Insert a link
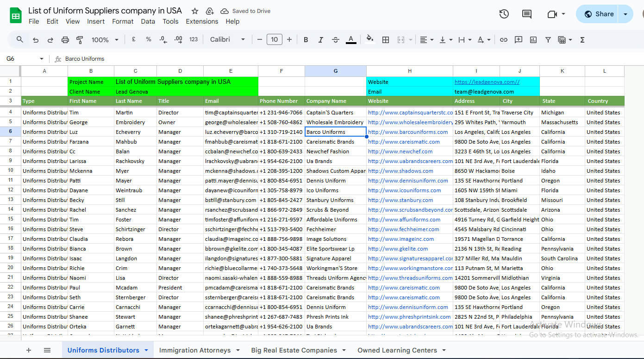This screenshot has width=644, height=359. [x=504, y=40]
